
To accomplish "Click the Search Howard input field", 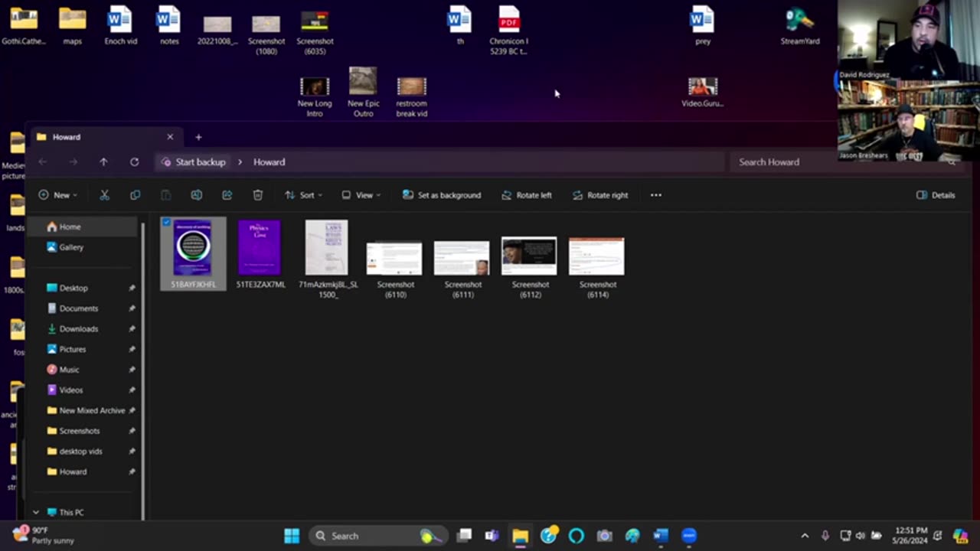I will click(842, 162).
